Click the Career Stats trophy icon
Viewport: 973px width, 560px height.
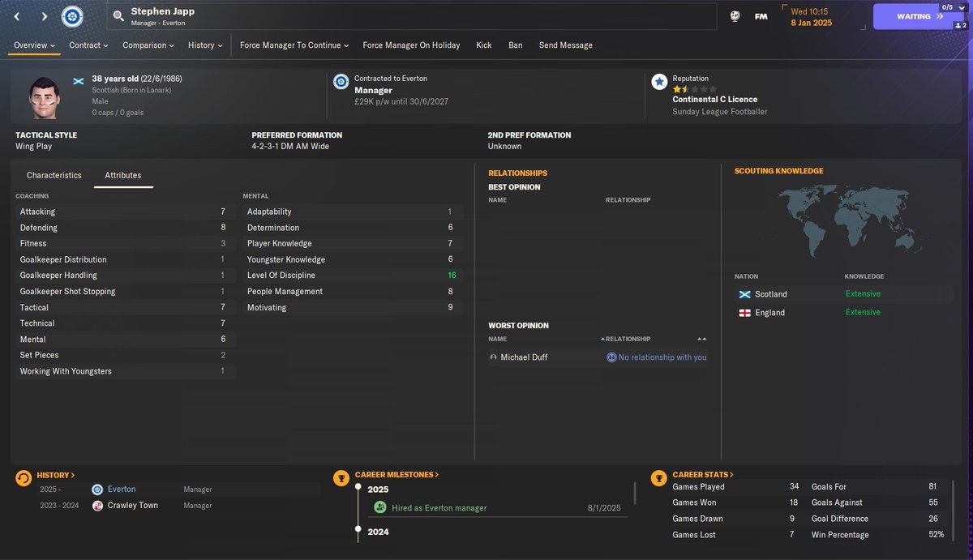[x=659, y=479]
